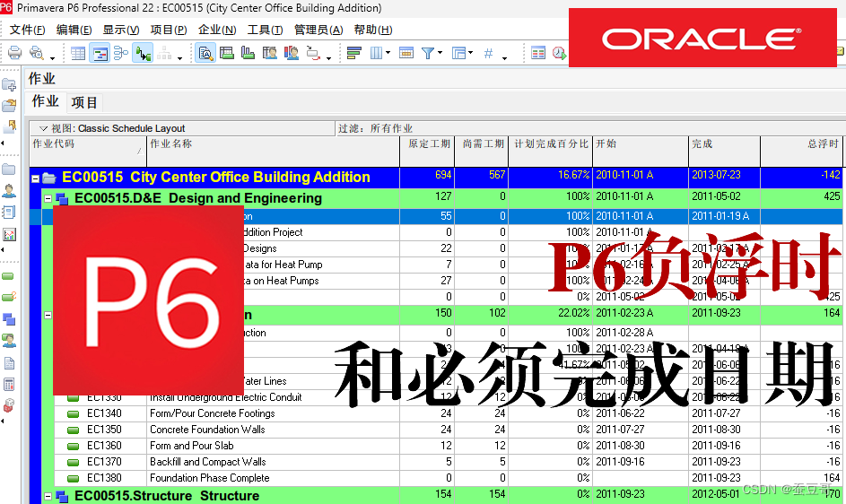Click the hash renumber icon
Viewport: 846px width, 504px height.
(488, 53)
